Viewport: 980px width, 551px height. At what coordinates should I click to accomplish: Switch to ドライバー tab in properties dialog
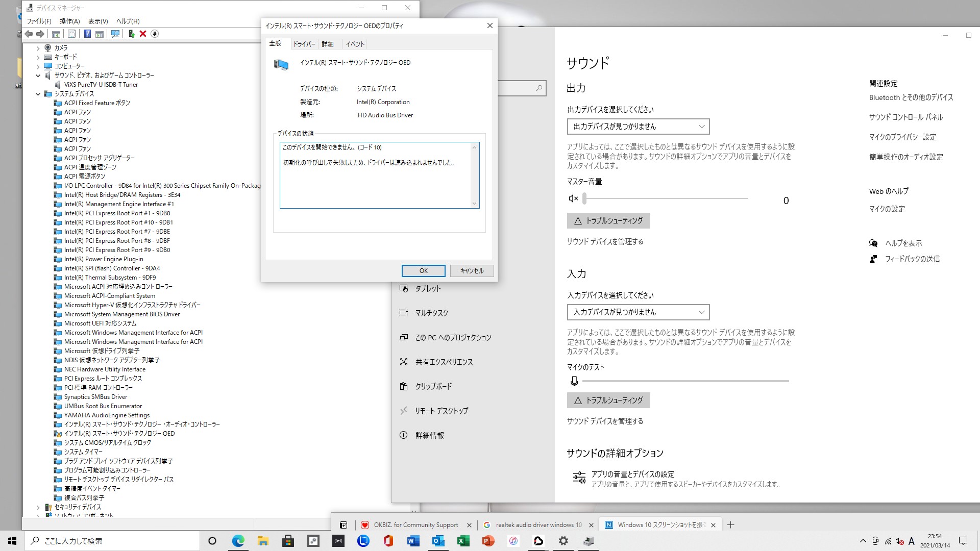click(304, 44)
